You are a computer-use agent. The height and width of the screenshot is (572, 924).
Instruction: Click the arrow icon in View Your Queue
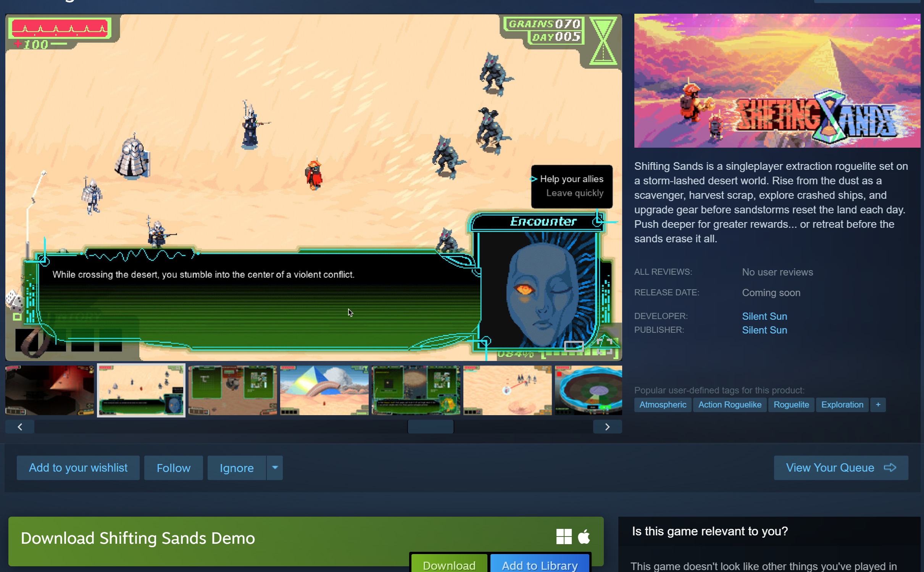point(890,467)
